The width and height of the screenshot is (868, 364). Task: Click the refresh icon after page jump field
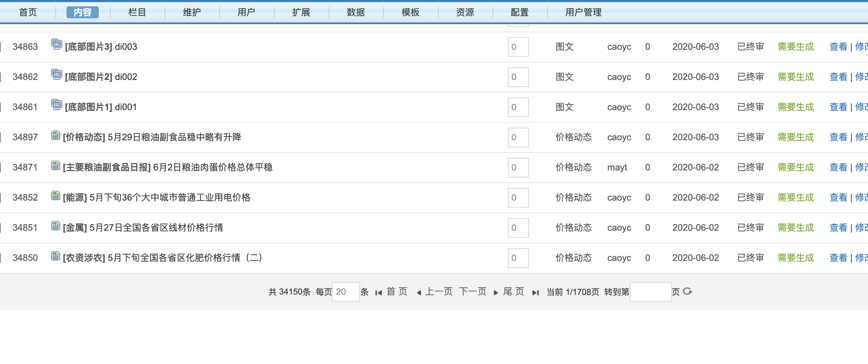pyautogui.click(x=687, y=291)
